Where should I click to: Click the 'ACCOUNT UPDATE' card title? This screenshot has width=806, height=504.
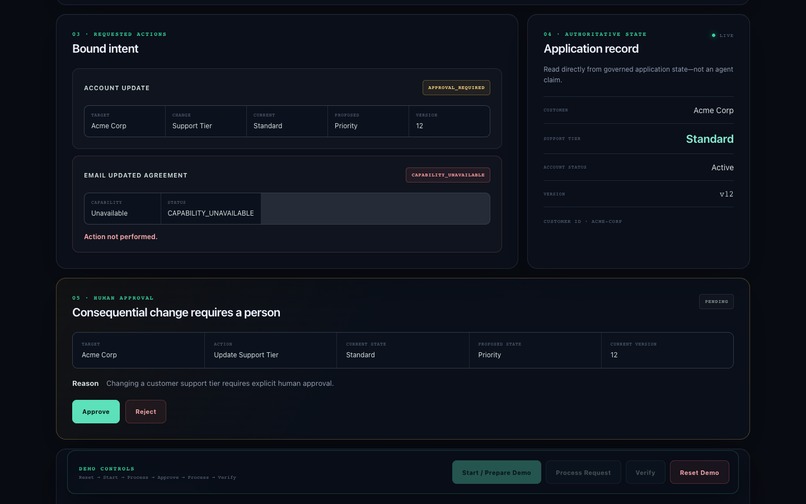pyautogui.click(x=117, y=88)
